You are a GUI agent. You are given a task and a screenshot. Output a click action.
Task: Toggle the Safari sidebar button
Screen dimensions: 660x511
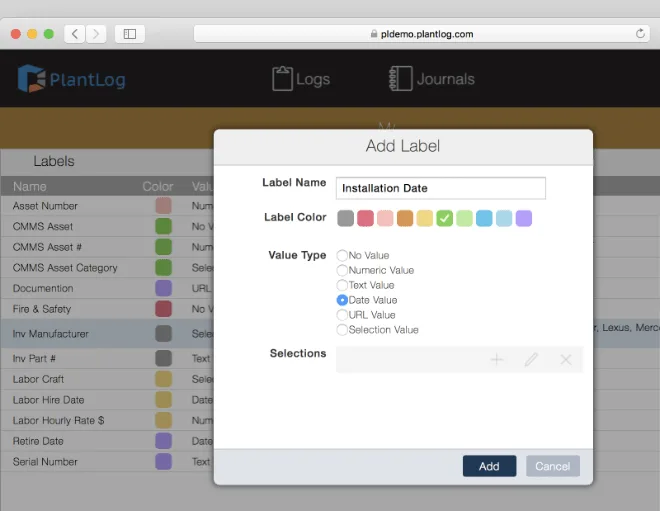click(x=130, y=34)
